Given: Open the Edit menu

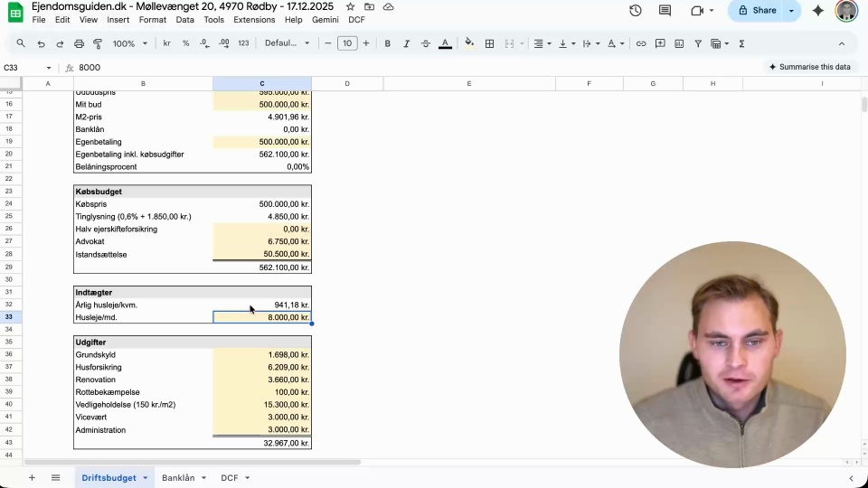Looking at the screenshot, I should [x=62, y=20].
